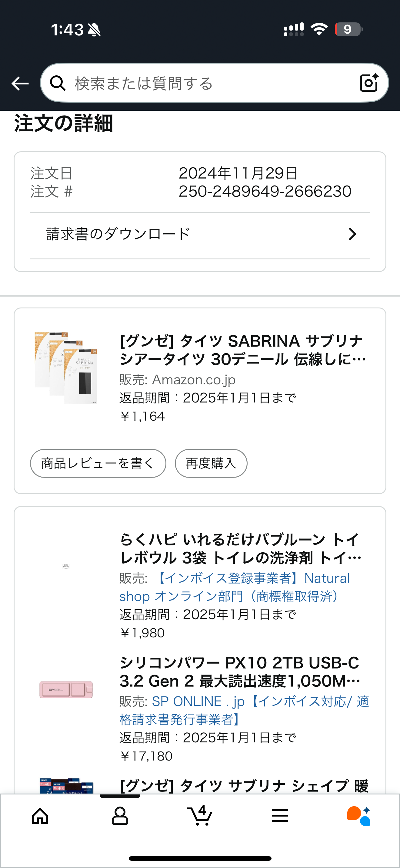Viewport: 400px width, 868px height.
Task: Open camera lens search icon
Action: pos(368,83)
